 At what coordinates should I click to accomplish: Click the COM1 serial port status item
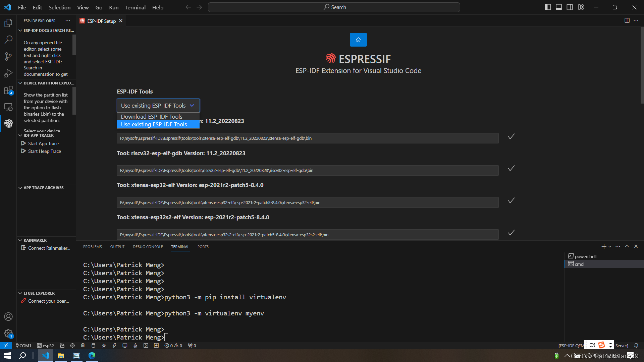tap(23, 346)
